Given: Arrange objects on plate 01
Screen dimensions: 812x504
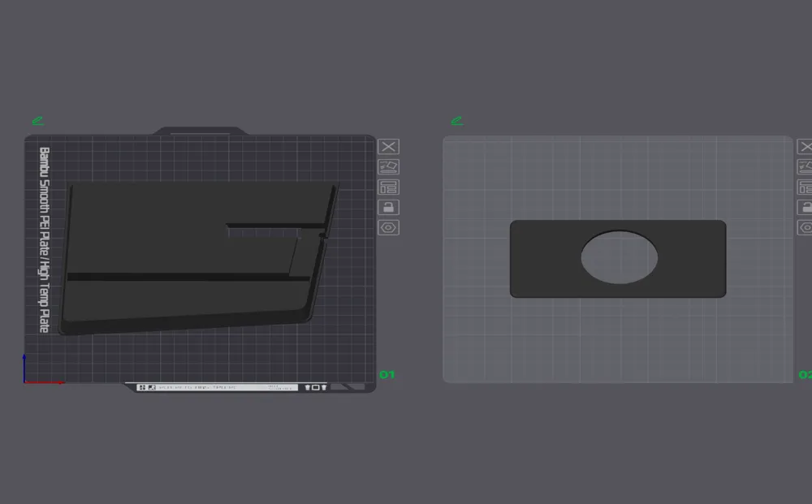Looking at the screenshot, I should point(388,187).
